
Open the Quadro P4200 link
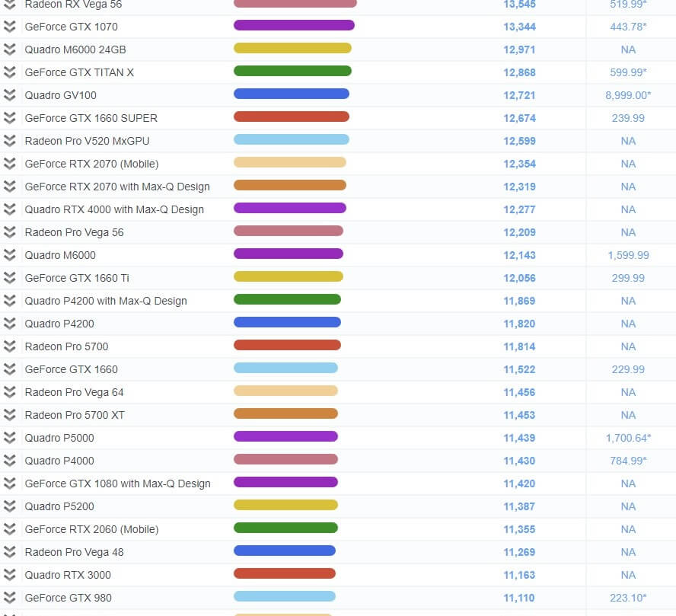59,324
